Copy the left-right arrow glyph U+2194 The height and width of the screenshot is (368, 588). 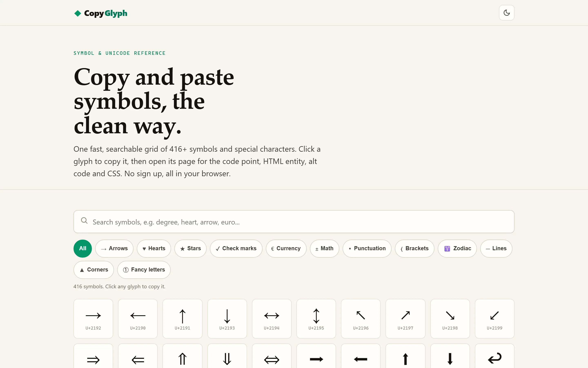[272, 319]
